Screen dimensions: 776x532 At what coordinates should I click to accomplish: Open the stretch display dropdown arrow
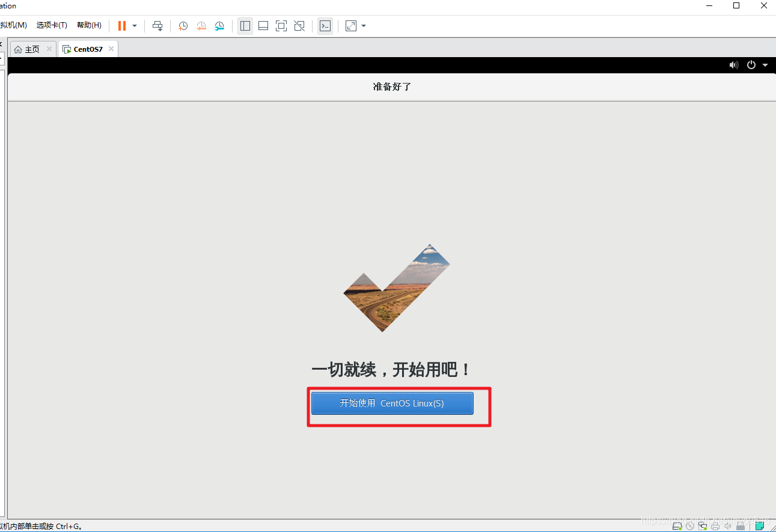pos(364,26)
